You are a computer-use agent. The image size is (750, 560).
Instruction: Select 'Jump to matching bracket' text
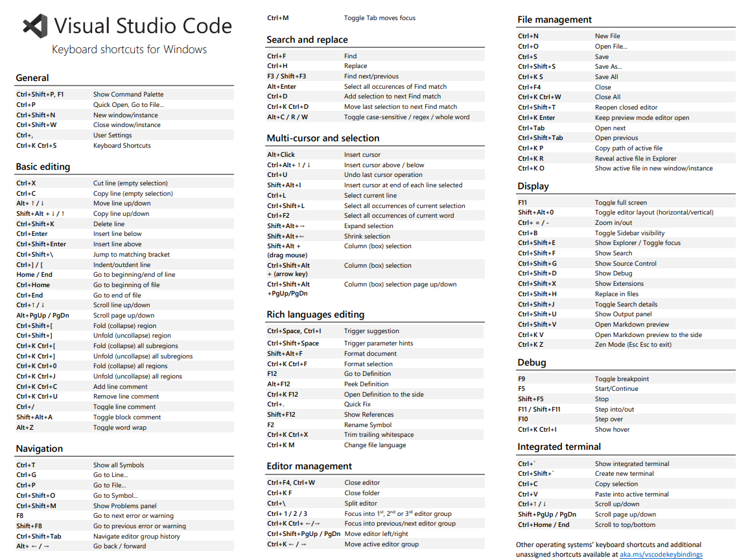tap(131, 255)
